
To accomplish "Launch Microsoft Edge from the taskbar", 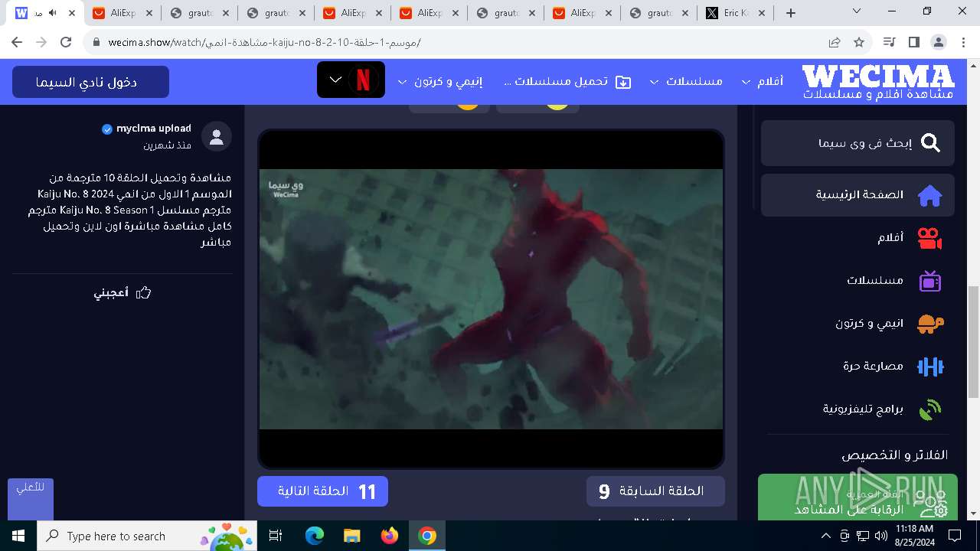I will (315, 536).
